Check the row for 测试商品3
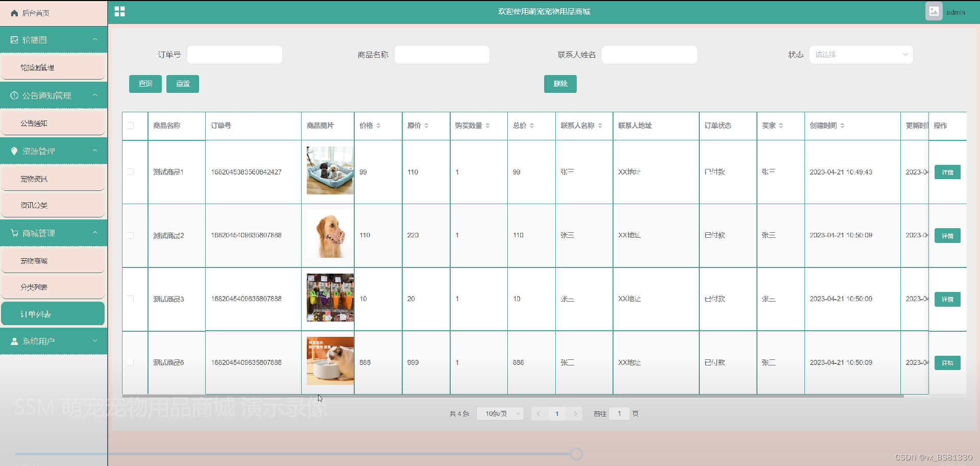Viewport: 980px width, 466px height. coord(131,299)
